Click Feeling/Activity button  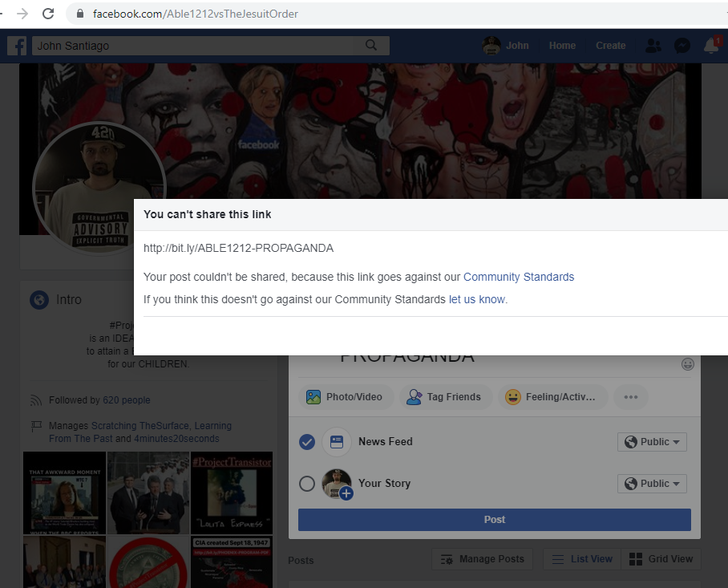(553, 397)
